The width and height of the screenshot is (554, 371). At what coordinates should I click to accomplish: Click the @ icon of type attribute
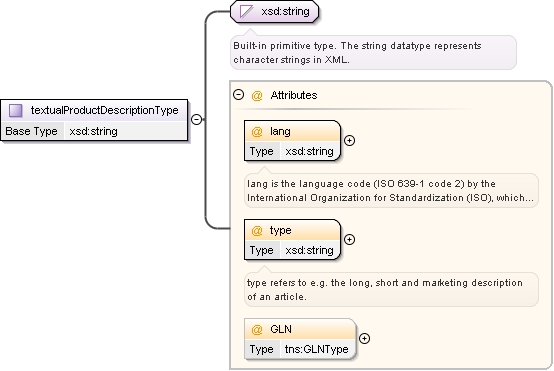point(257,230)
